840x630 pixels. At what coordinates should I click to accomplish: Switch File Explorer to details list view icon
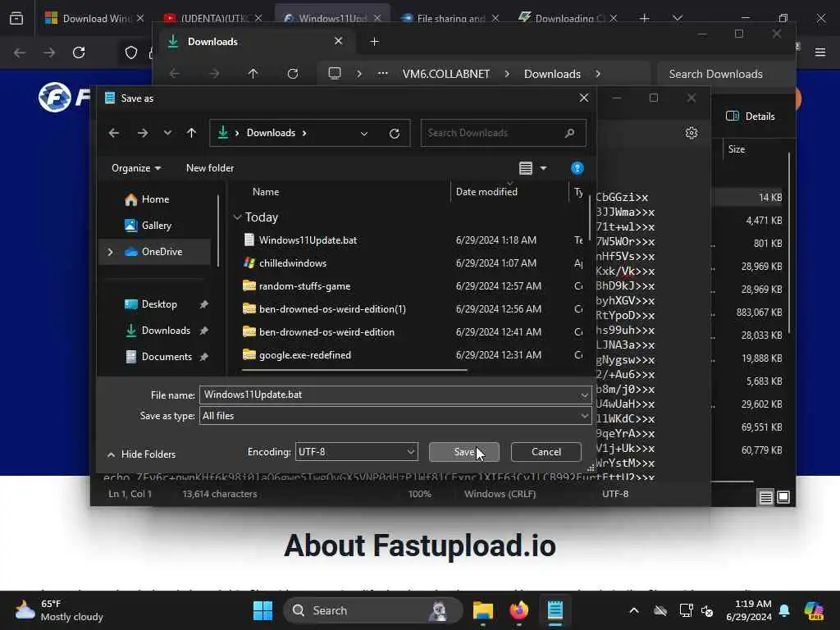click(765, 498)
